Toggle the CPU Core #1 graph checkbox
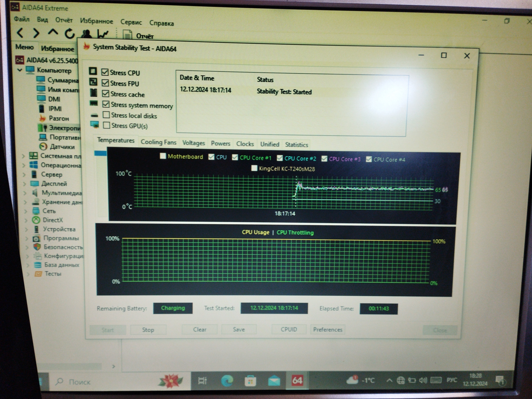 pyautogui.click(x=235, y=157)
